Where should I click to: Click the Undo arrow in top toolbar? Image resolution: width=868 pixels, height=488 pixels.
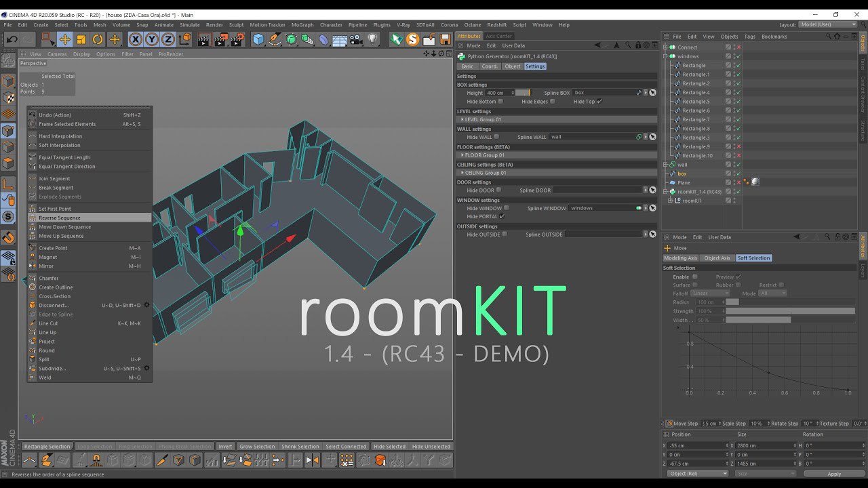[x=12, y=39]
